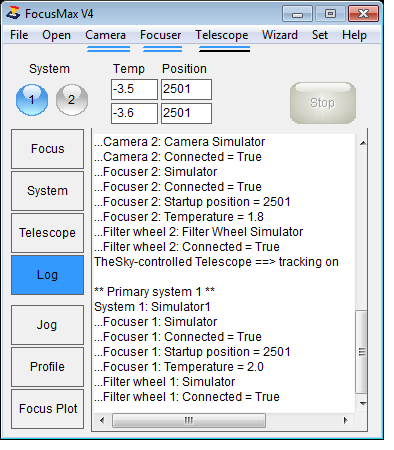Open the File menu
This screenshot has width=394, height=450.
point(19,35)
